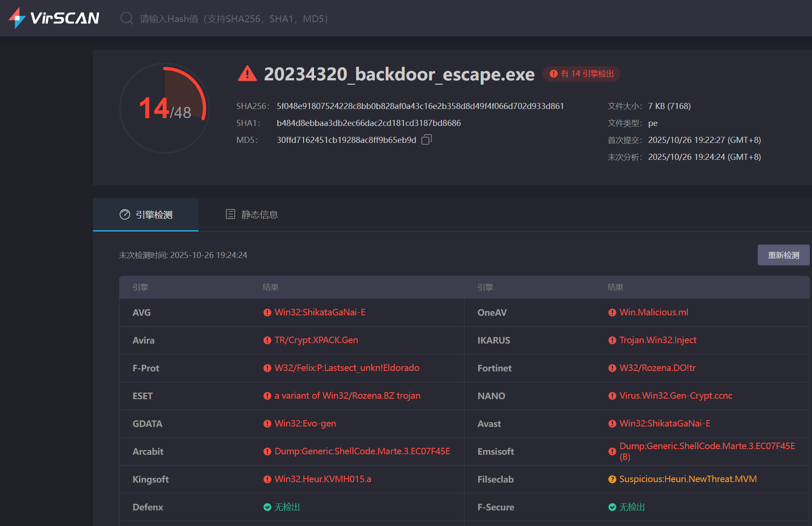Click the alert icon in the Emsisoft row
812x526 pixels.
point(612,451)
